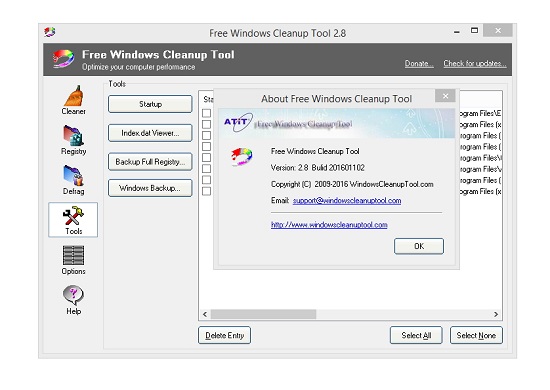This screenshot has width=550, height=390.
Task: Tick the third startup entry checkbox
Action: (207, 135)
